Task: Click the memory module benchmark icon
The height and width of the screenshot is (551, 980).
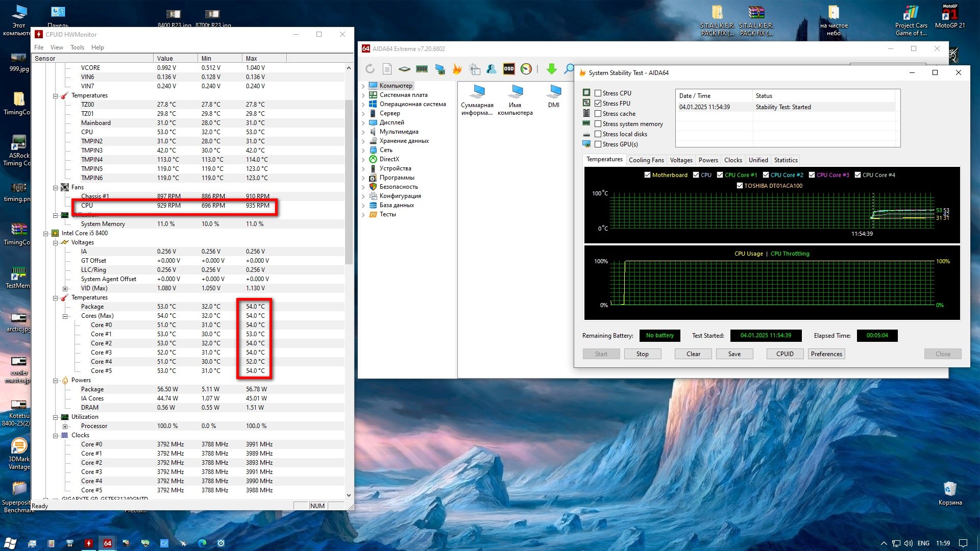Action: (422, 69)
